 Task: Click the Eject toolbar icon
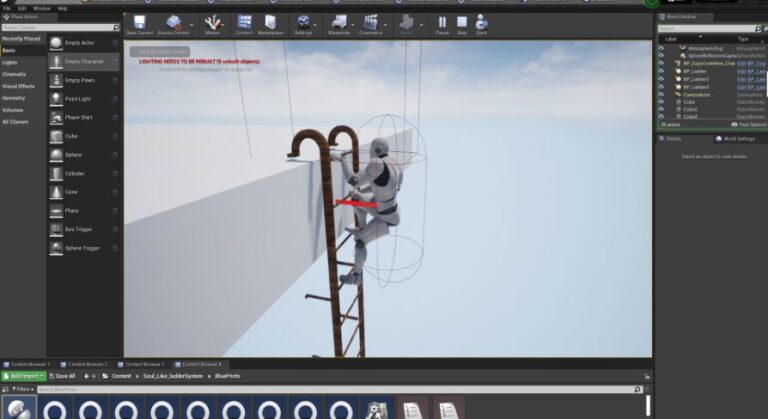point(481,25)
